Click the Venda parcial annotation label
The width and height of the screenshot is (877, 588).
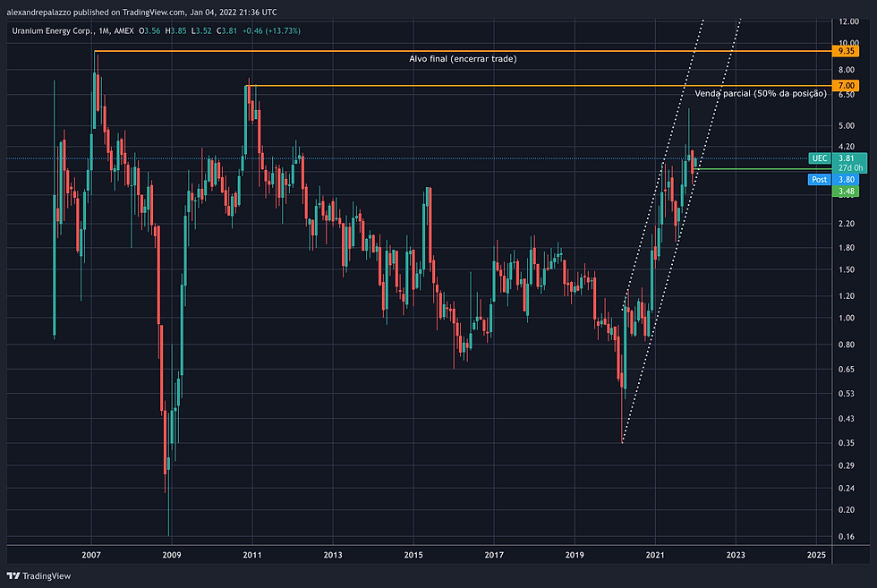(761, 93)
